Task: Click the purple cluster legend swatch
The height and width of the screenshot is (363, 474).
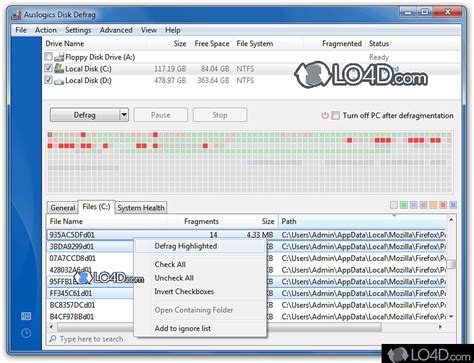Action: coord(413,205)
